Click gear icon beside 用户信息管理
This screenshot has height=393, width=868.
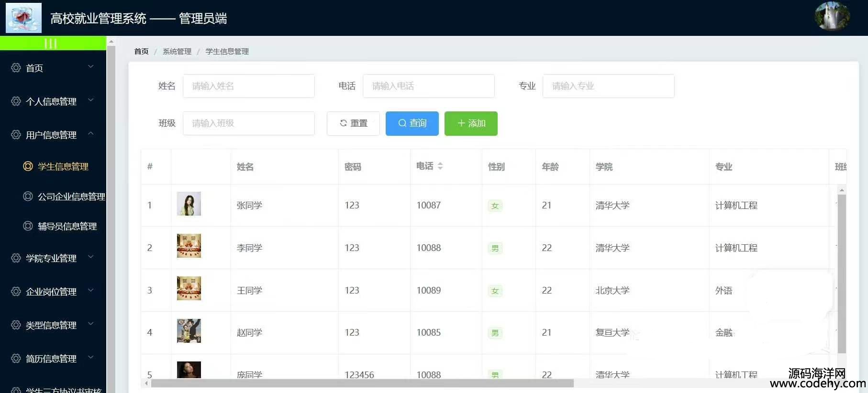(16, 135)
